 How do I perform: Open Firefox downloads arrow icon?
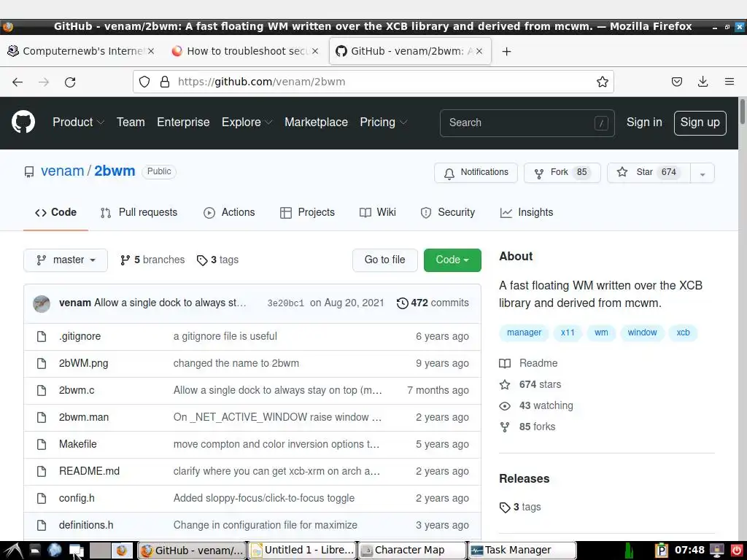(703, 82)
